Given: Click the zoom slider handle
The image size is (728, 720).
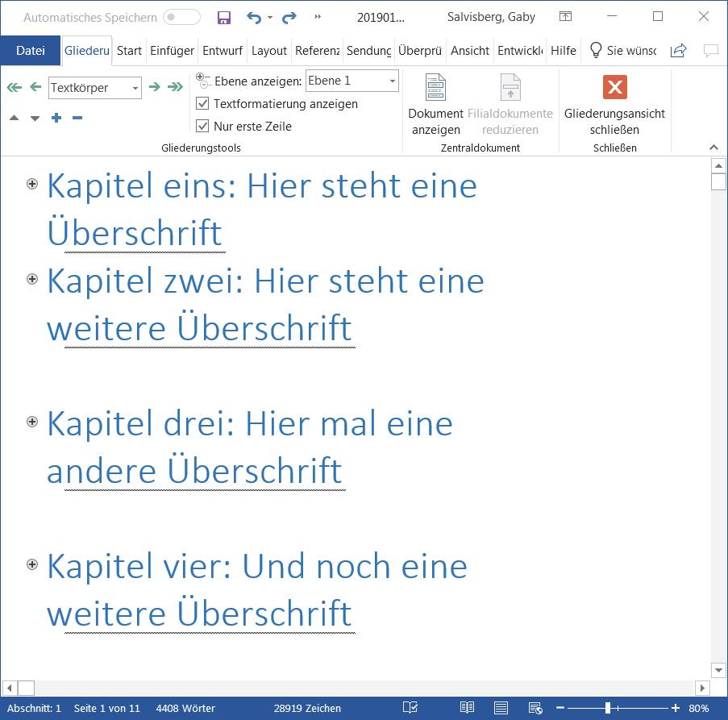Looking at the screenshot, I should pyautogui.click(x=608, y=708).
